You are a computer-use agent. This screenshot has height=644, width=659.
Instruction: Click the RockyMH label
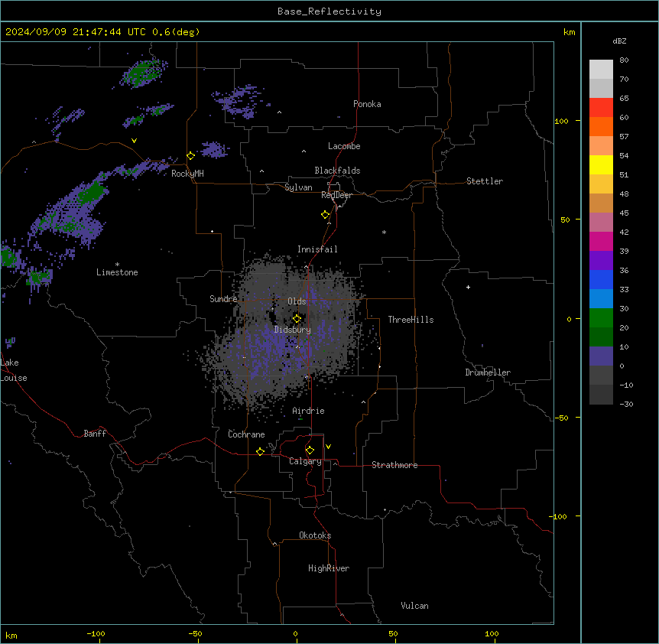pos(187,174)
